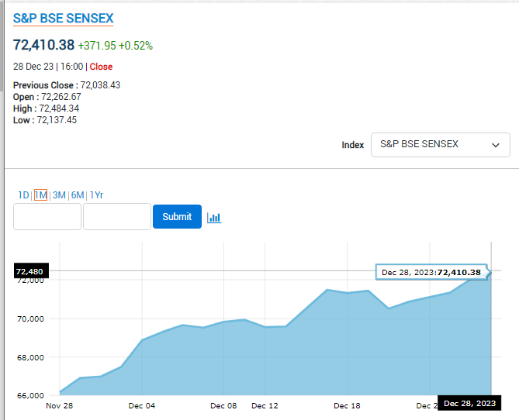Focus the first date input box

pos(47,217)
